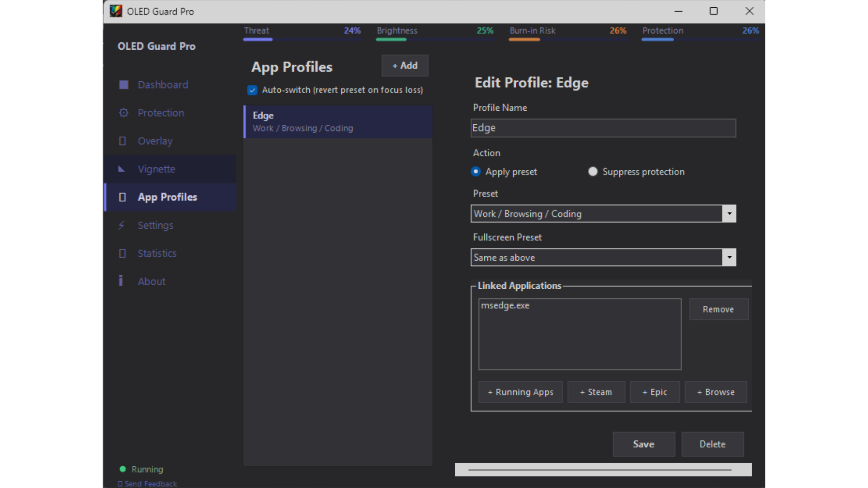868x488 pixels.
Task: Choose the Apply preset radio button
Action: coord(476,171)
